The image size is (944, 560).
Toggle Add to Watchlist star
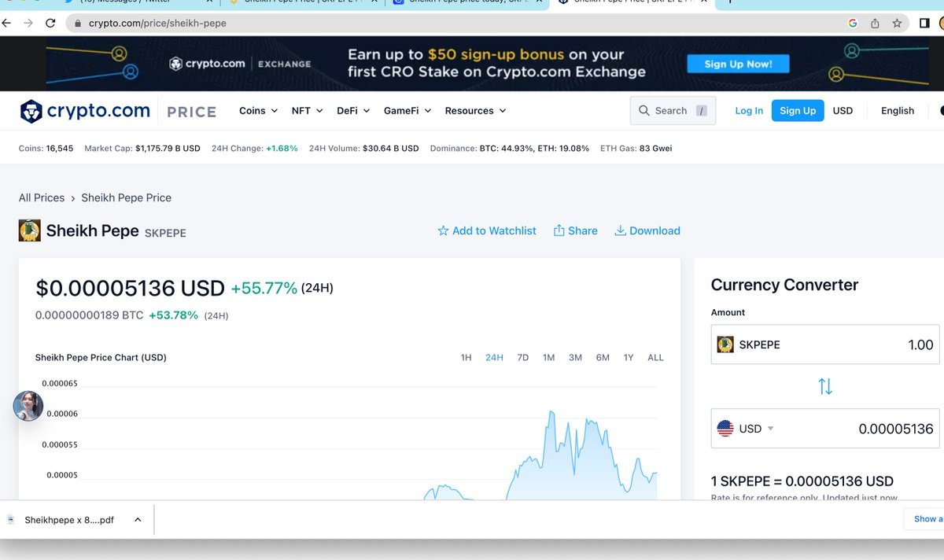click(444, 230)
